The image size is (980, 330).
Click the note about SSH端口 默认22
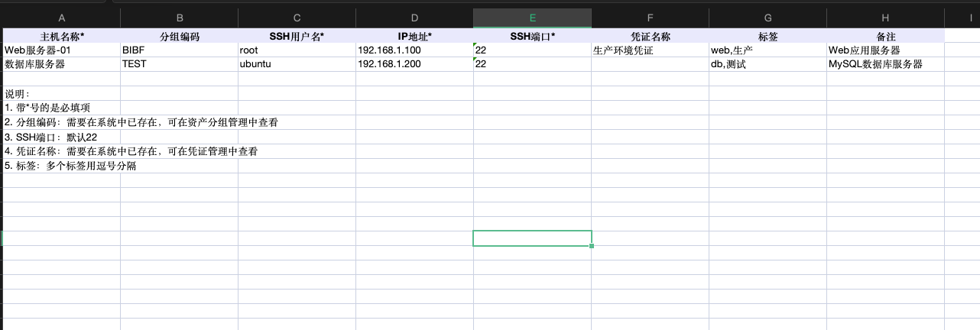(61, 137)
